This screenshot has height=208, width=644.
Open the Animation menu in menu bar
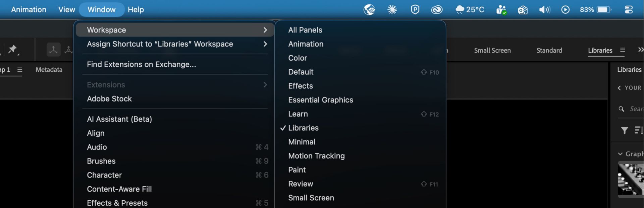29,9
